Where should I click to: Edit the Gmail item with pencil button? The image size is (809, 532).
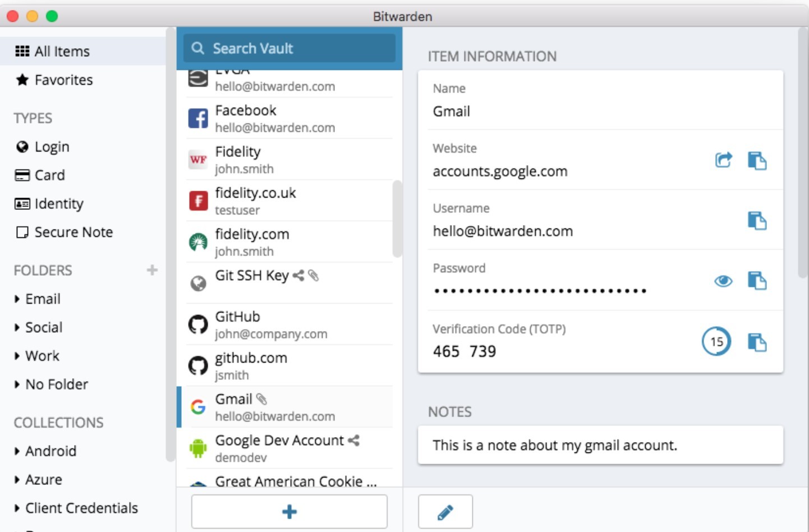pos(445,511)
